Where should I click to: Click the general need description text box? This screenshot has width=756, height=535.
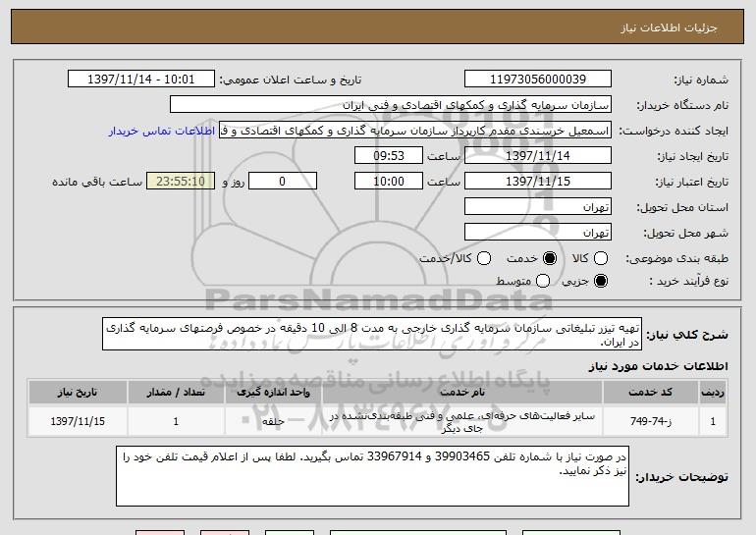click(x=372, y=334)
